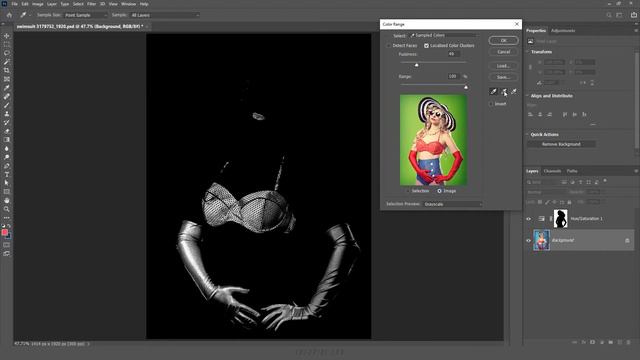Image resolution: width=640 pixels, height=360 pixels.
Task: Select the Lasso tool
Action: (x=7, y=53)
